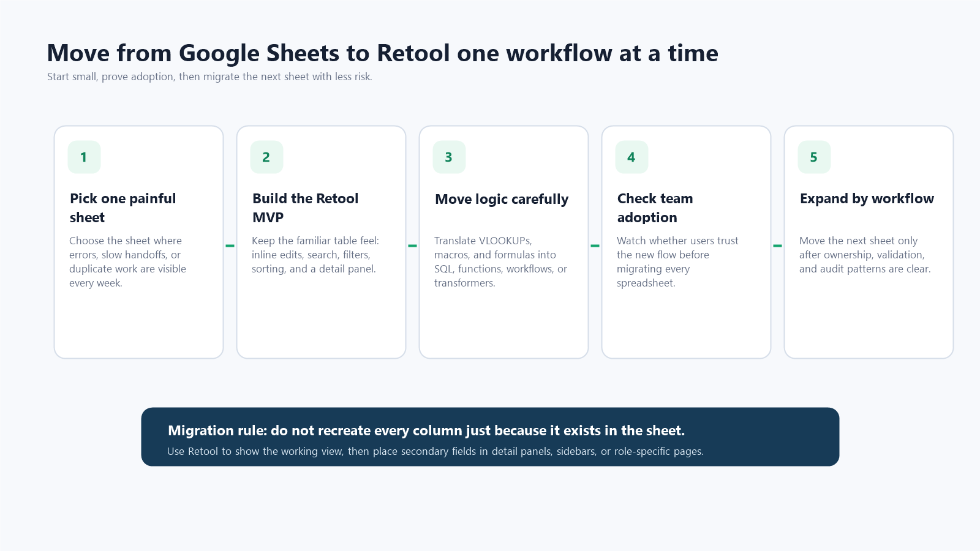Image resolution: width=980 pixels, height=551 pixels.
Task: Click the step 1 number badge
Action: 84,157
